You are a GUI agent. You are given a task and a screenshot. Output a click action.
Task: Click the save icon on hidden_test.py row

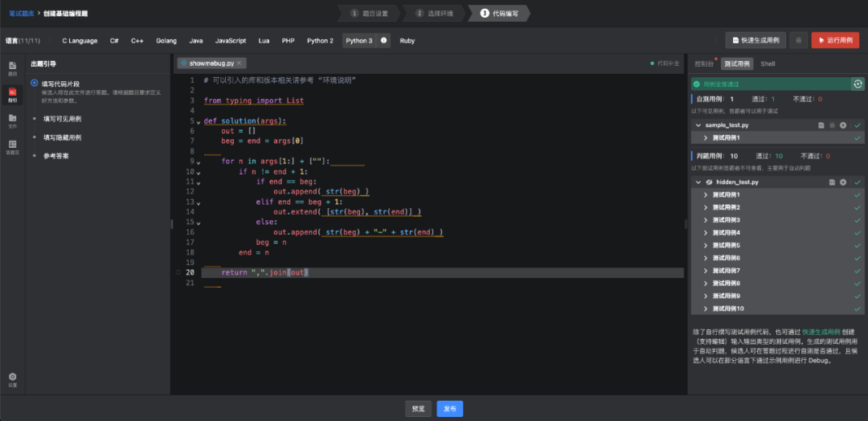point(832,182)
